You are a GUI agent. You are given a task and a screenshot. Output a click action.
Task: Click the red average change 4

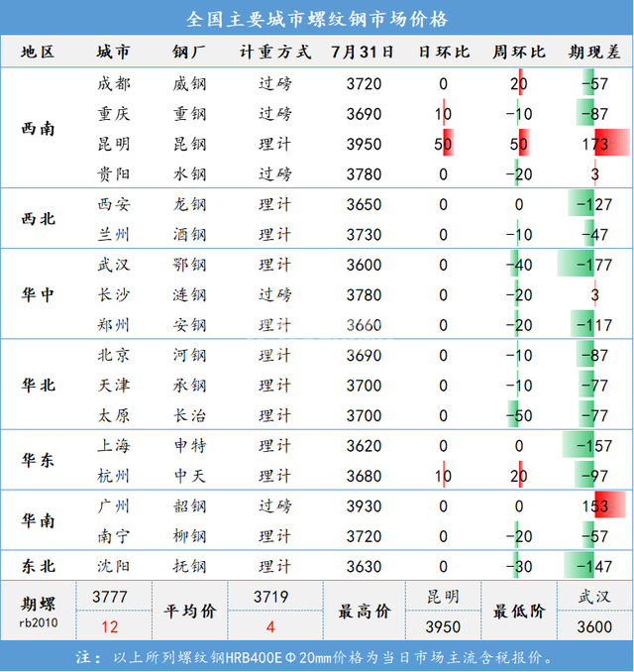(x=270, y=627)
